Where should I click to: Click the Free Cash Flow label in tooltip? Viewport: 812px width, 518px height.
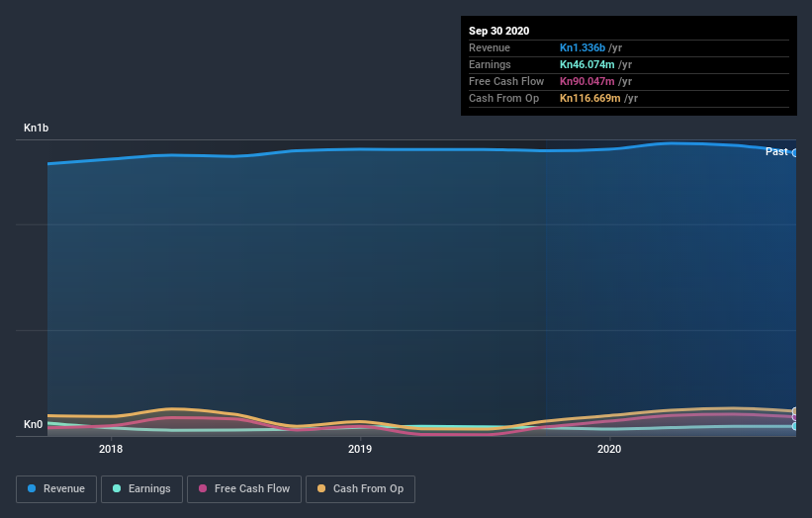click(x=506, y=81)
